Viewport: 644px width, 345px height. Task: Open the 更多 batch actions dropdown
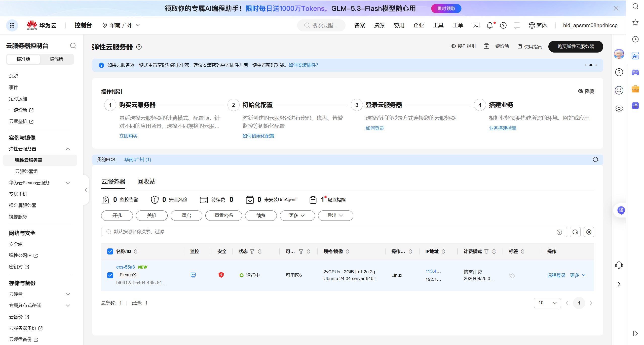297,215
